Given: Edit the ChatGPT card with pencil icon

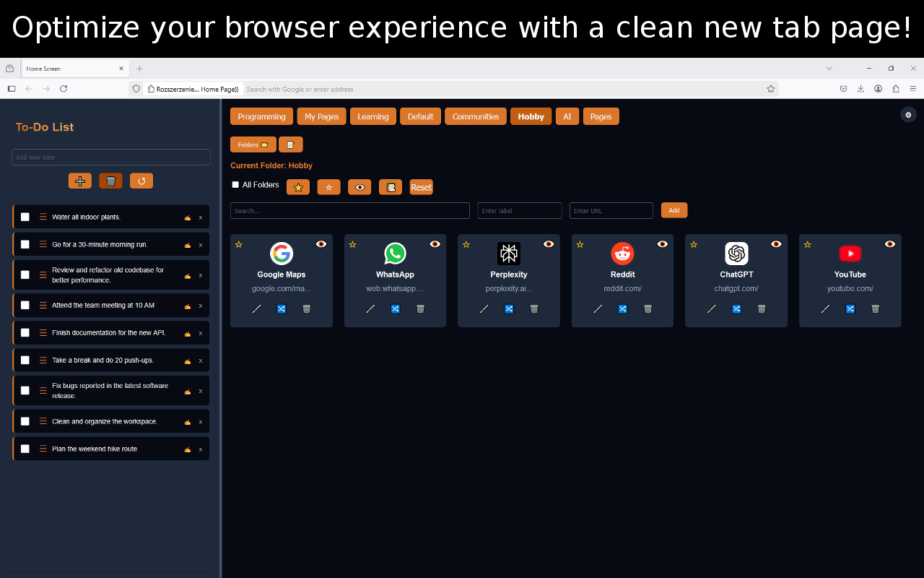Looking at the screenshot, I should point(711,309).
